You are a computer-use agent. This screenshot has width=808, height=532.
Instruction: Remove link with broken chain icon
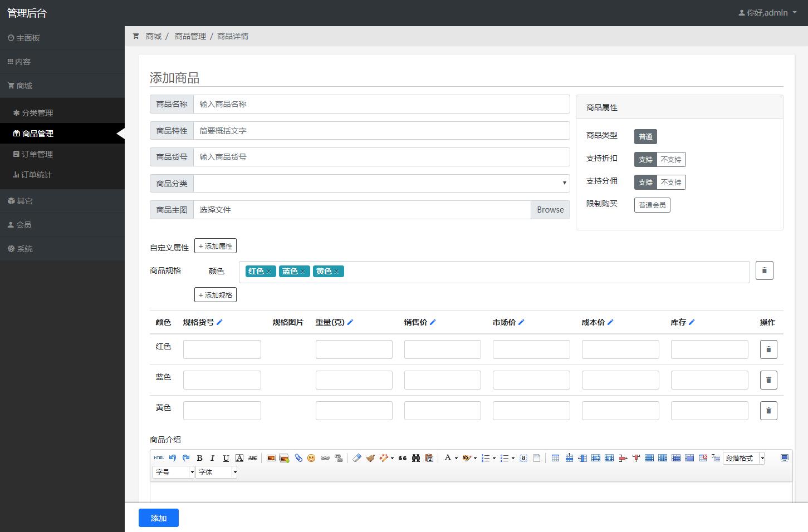(339, 458)
